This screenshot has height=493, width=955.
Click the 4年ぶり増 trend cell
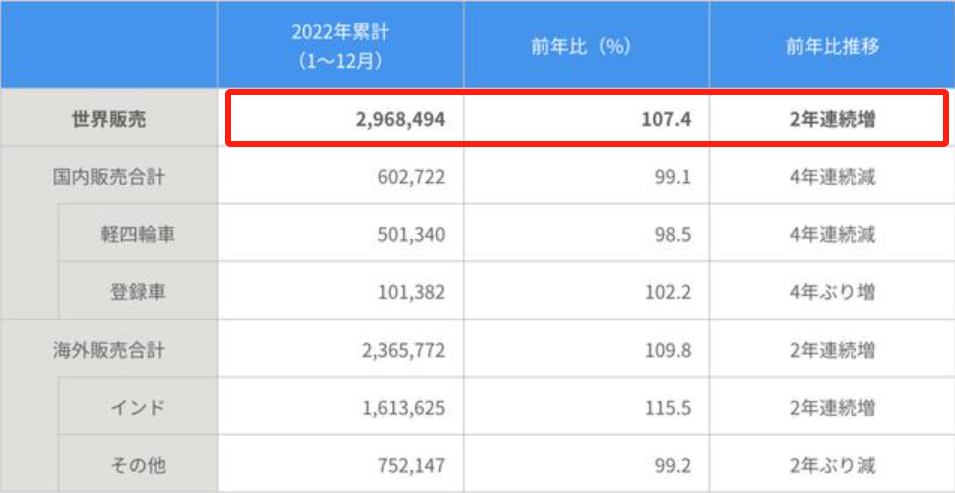(x=832, y=293)
